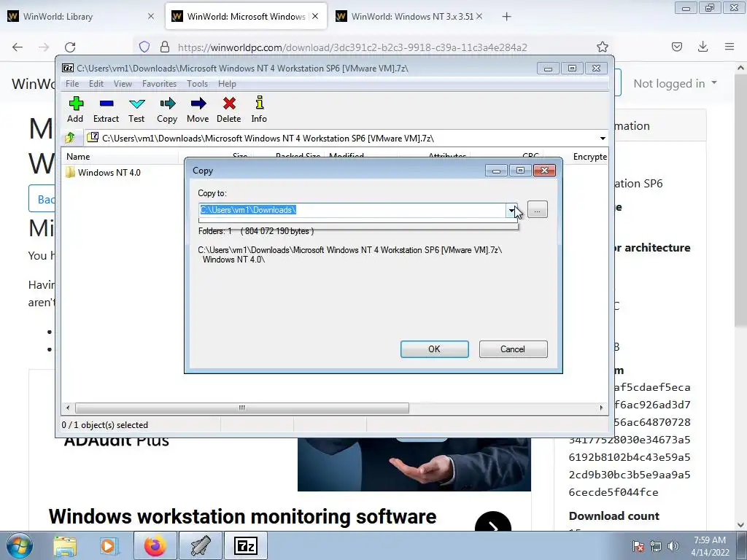Click the network tray icon
This screenshot has width=747, height=560.
[x=656, y=546]
